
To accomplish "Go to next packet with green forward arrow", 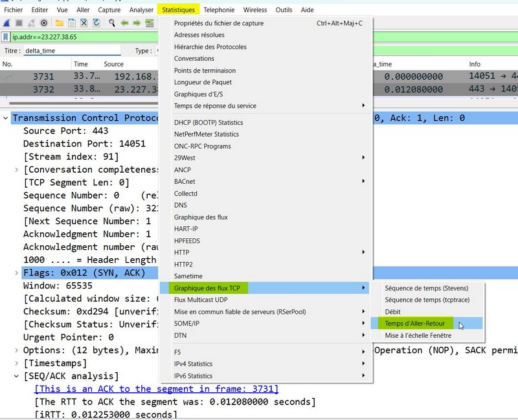I will [x=137, y=23].
